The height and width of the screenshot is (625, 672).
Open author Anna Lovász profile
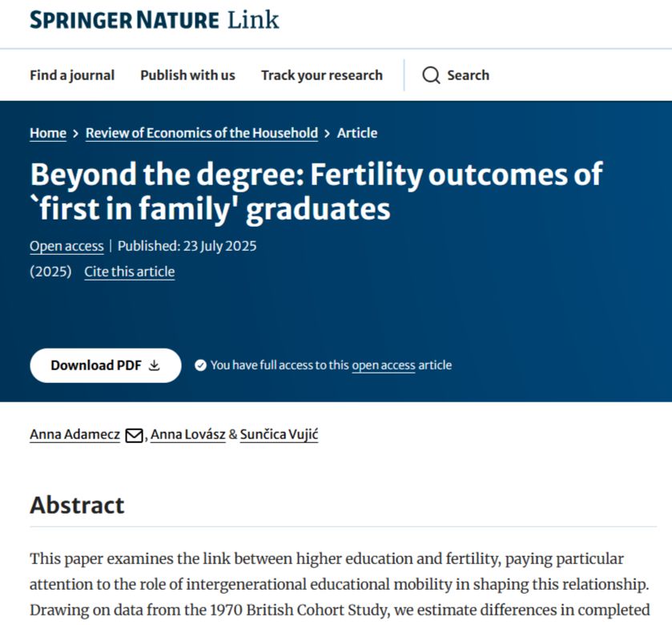(x=187, y=434)
